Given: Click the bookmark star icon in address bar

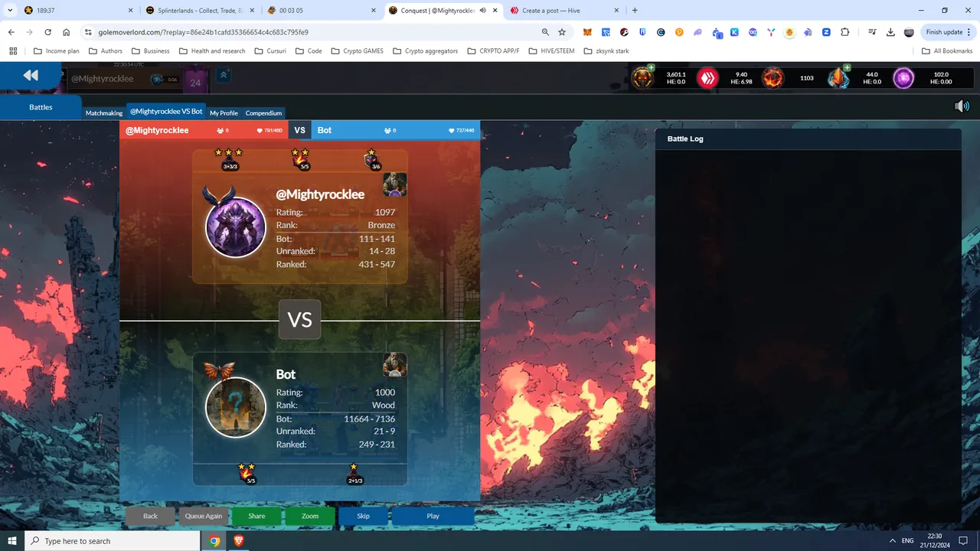Looking at the screenshot, I should (x=562, y=32).
